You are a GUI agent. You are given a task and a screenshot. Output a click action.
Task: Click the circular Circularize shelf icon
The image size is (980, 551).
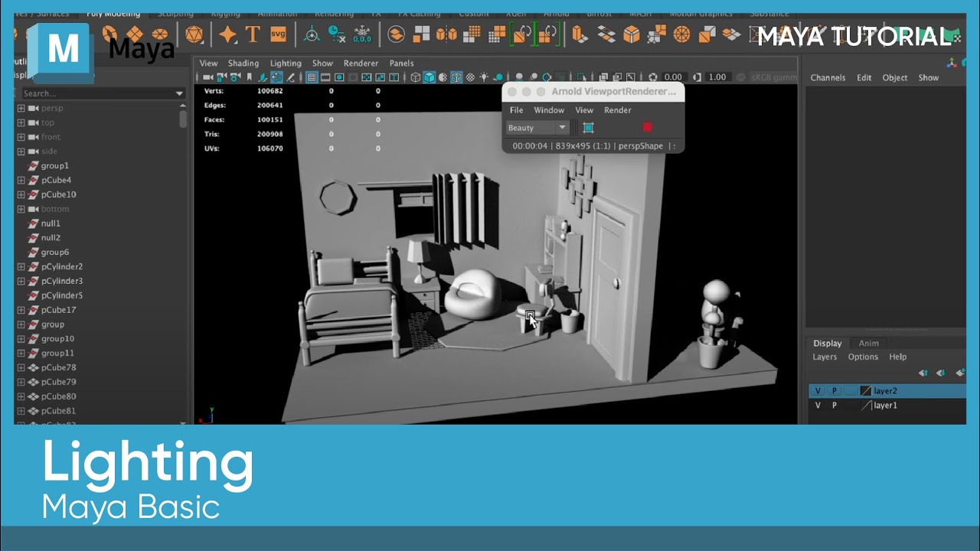point(681,34)
